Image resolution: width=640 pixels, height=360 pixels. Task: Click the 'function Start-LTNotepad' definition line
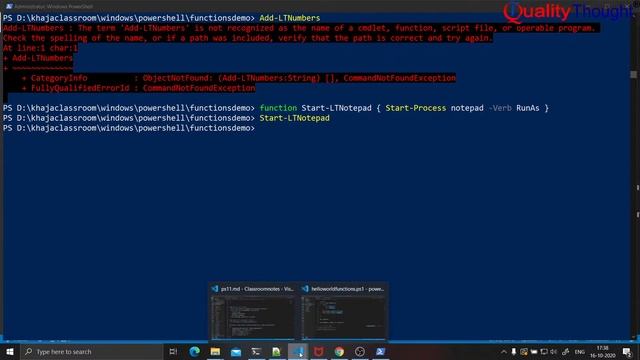pyautogui.click(x=404, y=108)
